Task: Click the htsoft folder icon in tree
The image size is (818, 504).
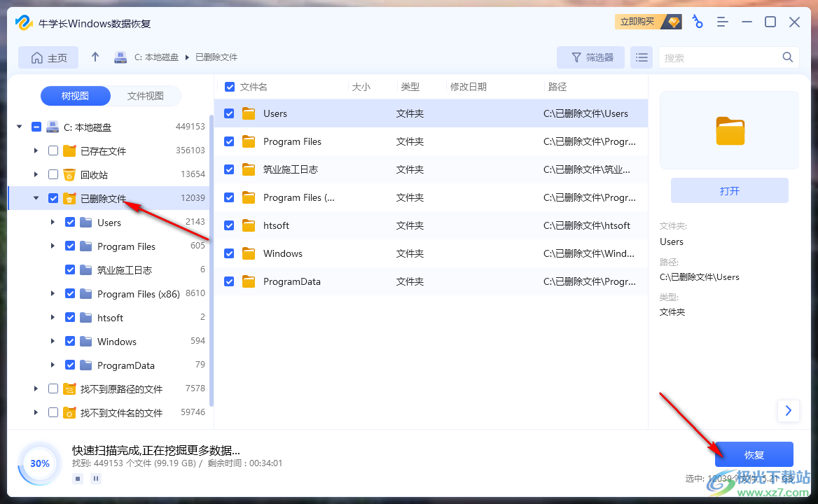Action: tap(86, 317)
